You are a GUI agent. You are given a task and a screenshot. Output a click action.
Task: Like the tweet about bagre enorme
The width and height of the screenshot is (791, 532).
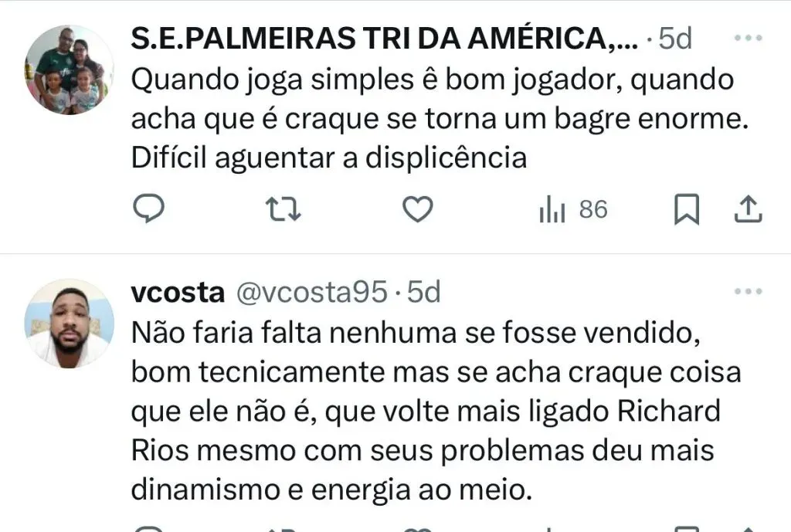coord(418,209)
